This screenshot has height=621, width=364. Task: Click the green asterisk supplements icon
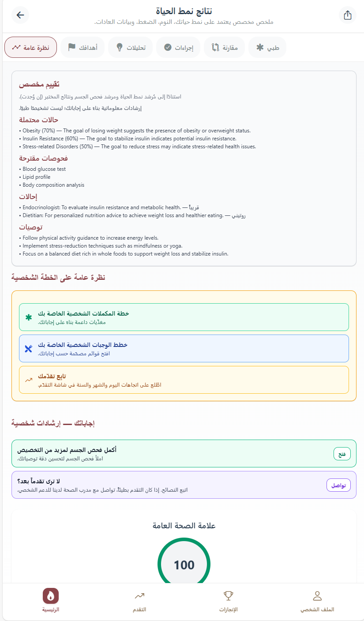click(x=29, y=317)
